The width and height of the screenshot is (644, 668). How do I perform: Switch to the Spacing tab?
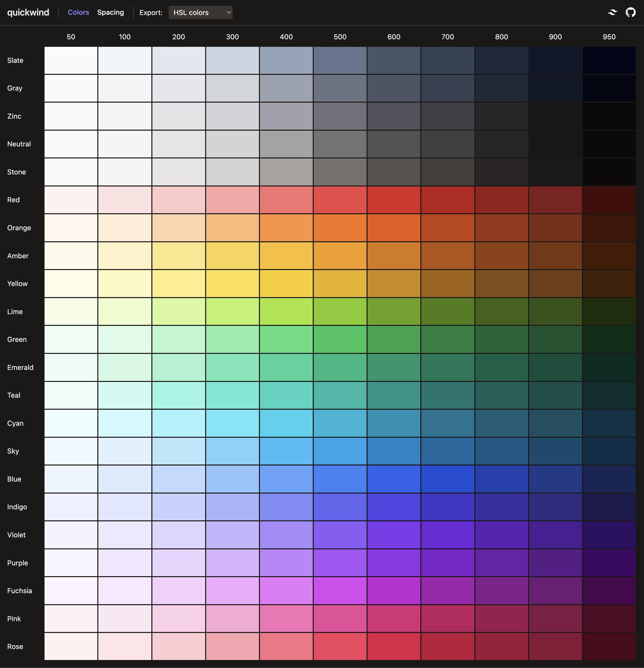[110, 12]
